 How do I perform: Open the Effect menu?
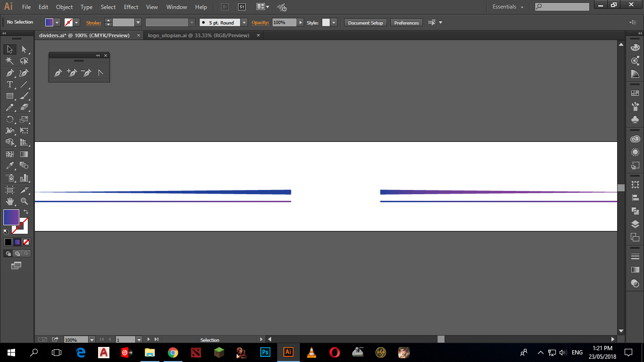pos(131,7)
